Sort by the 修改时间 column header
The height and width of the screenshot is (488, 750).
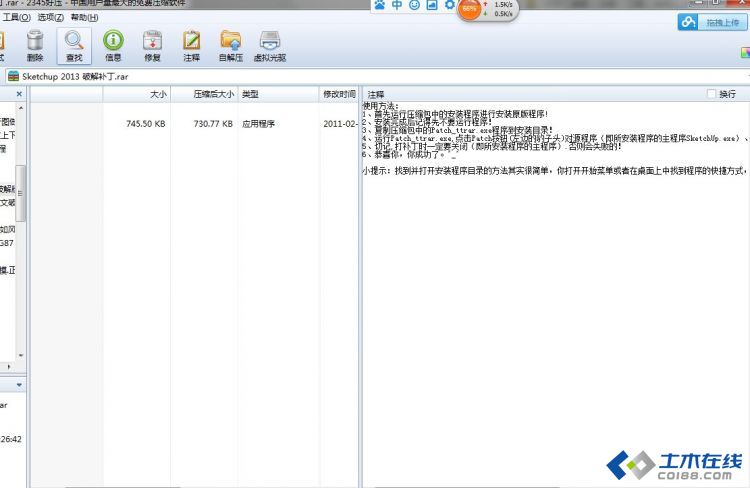[x=339, y=94]
